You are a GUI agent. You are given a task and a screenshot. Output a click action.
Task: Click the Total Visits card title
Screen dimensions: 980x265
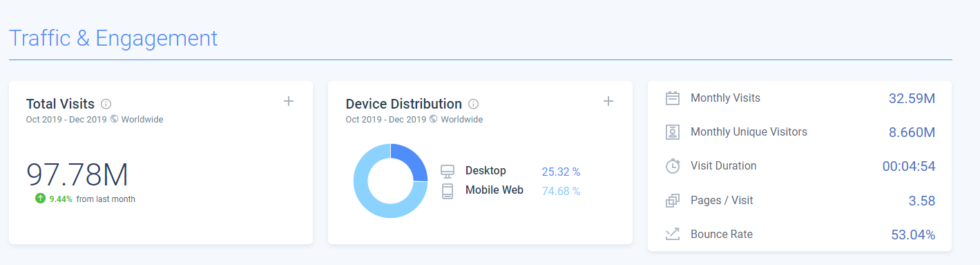(x=60, y=104)
